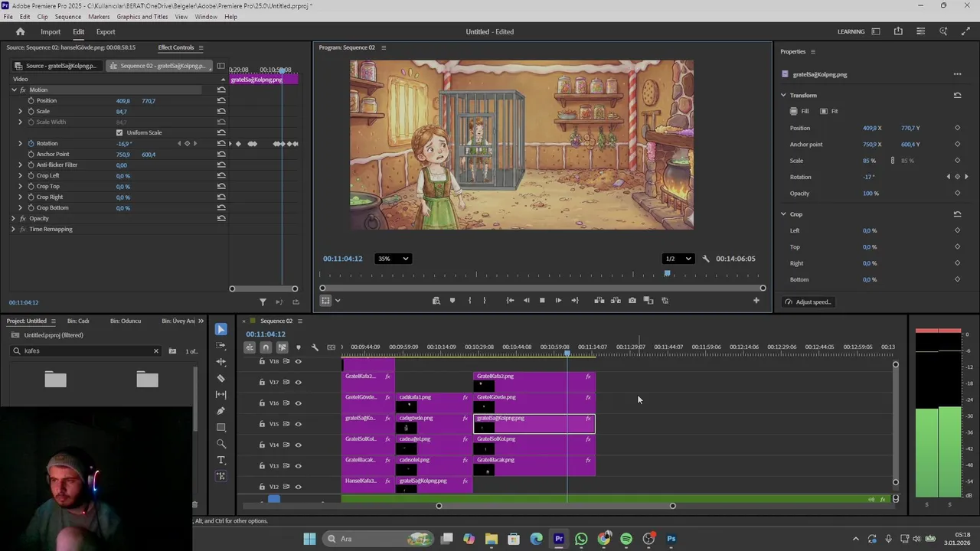Collapse Crop section in Properties panel

783,214
